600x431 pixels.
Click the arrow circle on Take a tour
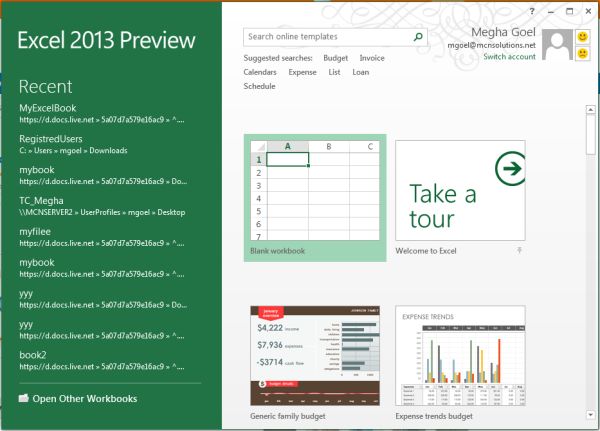[510, 168]
